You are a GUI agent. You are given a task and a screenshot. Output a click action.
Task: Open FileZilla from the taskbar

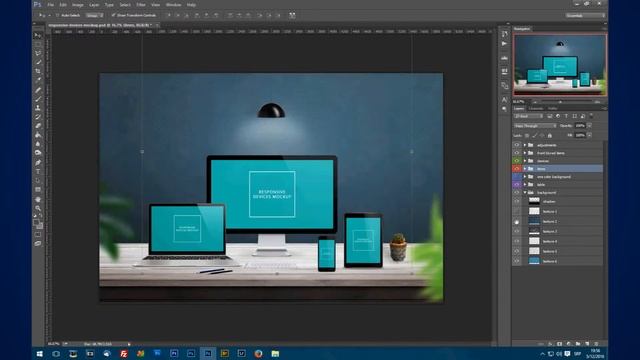[x=123, y=353]
